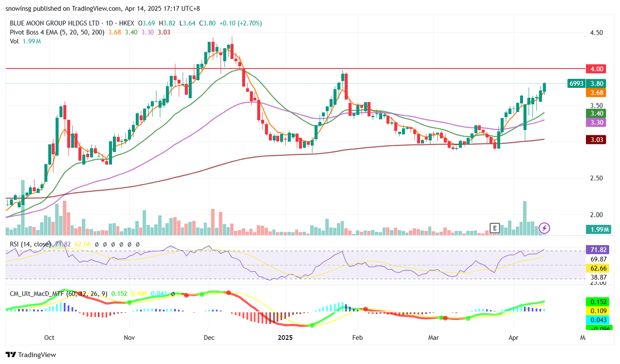620x364 pixels.
Task: Click the 'Nov' date axis label
Action: tap(129, 337)
